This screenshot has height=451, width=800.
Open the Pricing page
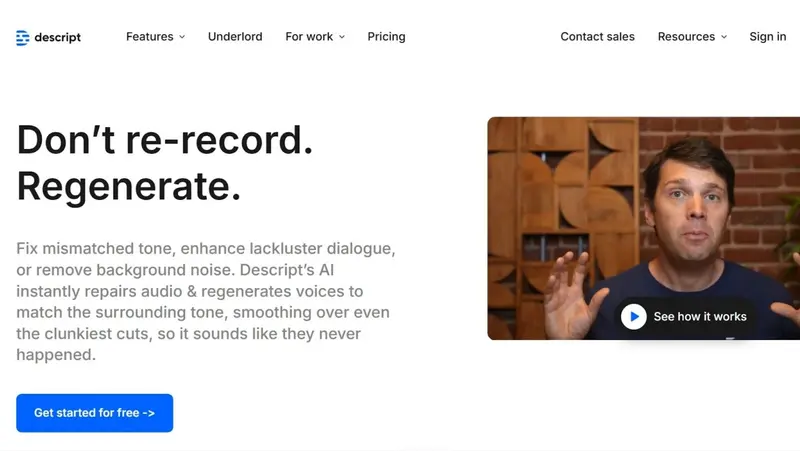coord(386,37)
